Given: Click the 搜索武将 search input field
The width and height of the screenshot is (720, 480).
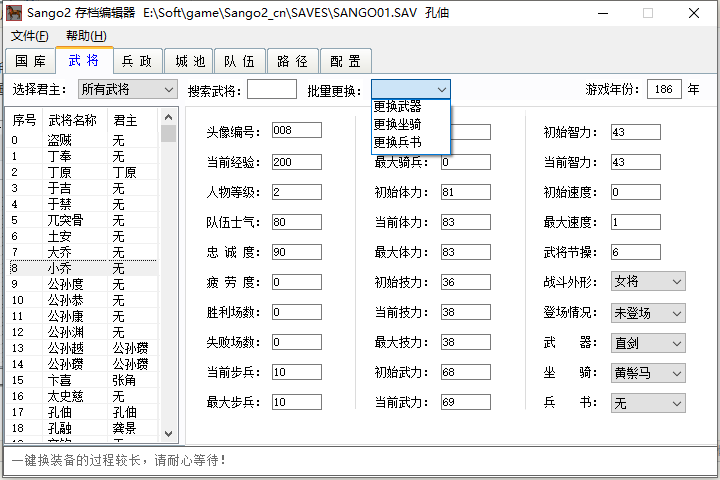Looking at the screenshot, I should [x=272, y=89].
